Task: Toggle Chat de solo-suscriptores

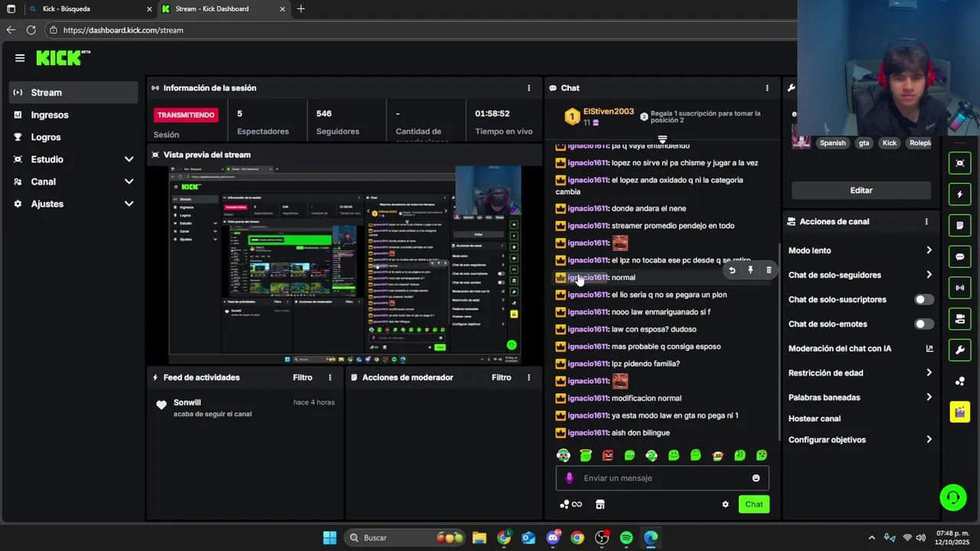Action: pos(924,299)
